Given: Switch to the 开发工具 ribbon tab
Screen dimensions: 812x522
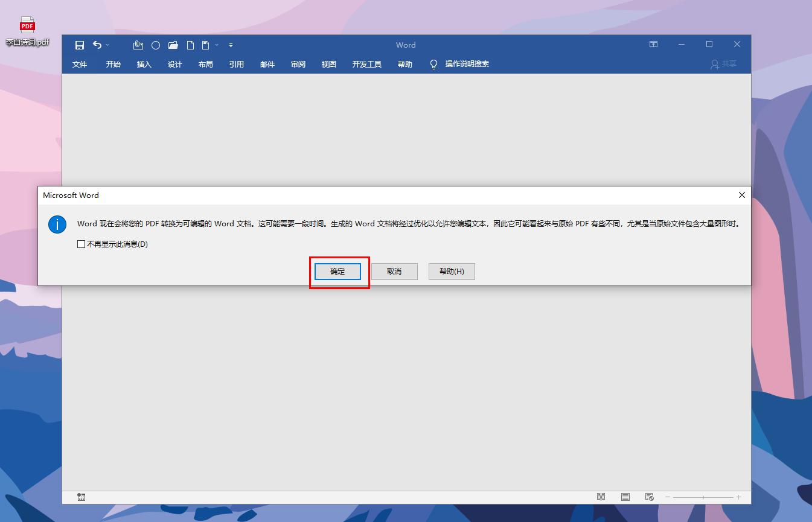Looking at the screenshot, I should pyautogui.click(x=366, y=64).
